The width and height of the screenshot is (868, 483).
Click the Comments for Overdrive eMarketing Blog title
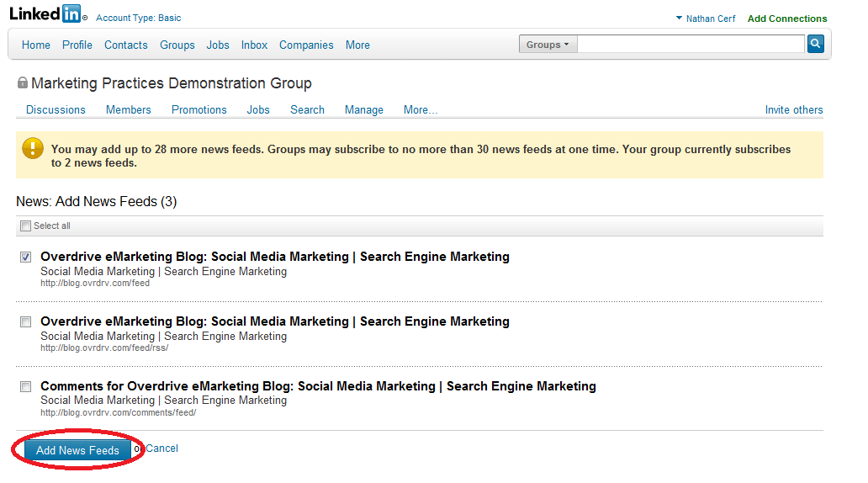(x=318, y=386)
